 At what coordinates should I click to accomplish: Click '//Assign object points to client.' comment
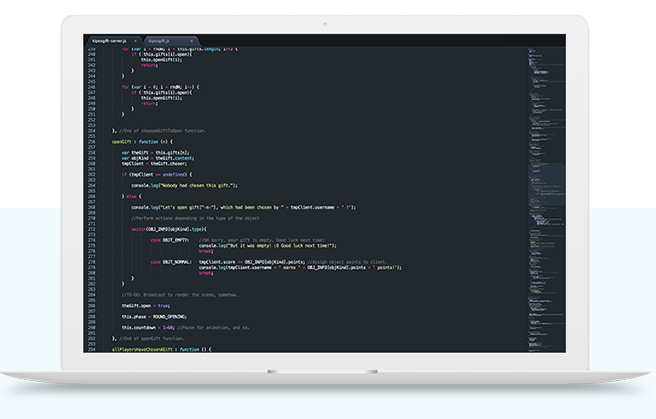347,262
